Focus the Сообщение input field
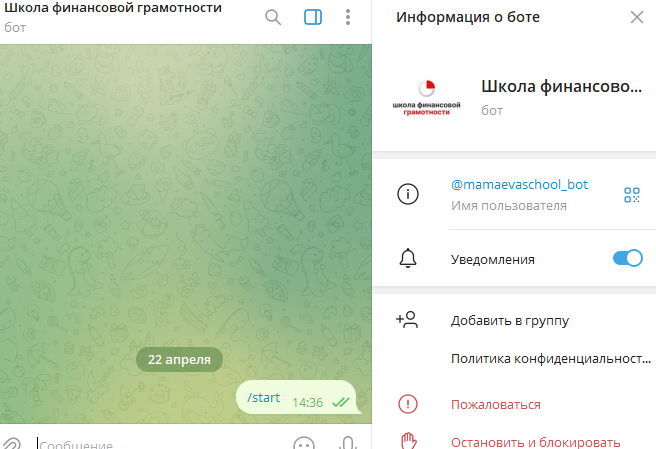Image resolution: width=656 pixels, height=449 pixels. pyautogui.click(x=161, y=444)
